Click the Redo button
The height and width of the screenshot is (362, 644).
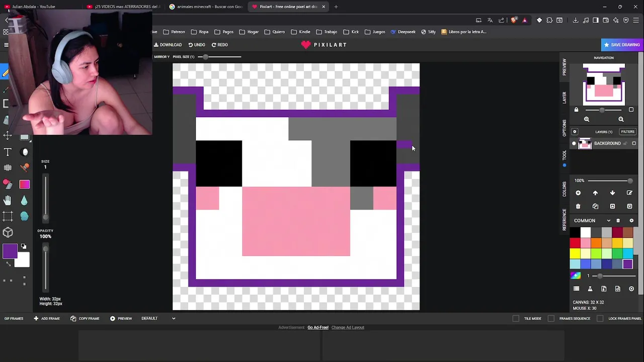click(x=219, y=45)
